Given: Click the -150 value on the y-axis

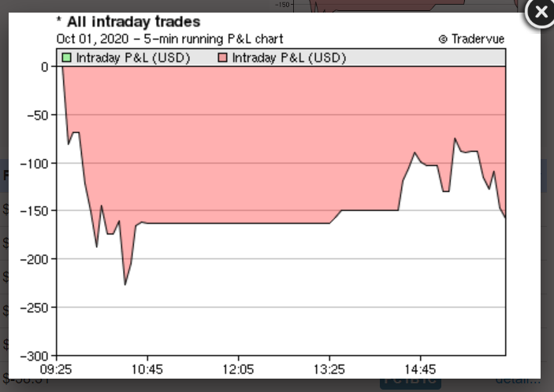Looking at the screenshot, I should coord(35,211).
